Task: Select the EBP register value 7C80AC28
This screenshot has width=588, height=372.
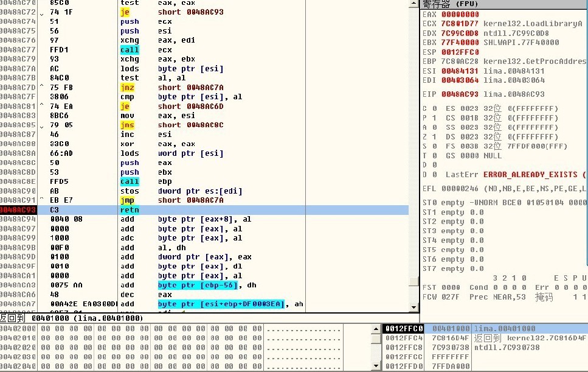Action: (460, 61)
